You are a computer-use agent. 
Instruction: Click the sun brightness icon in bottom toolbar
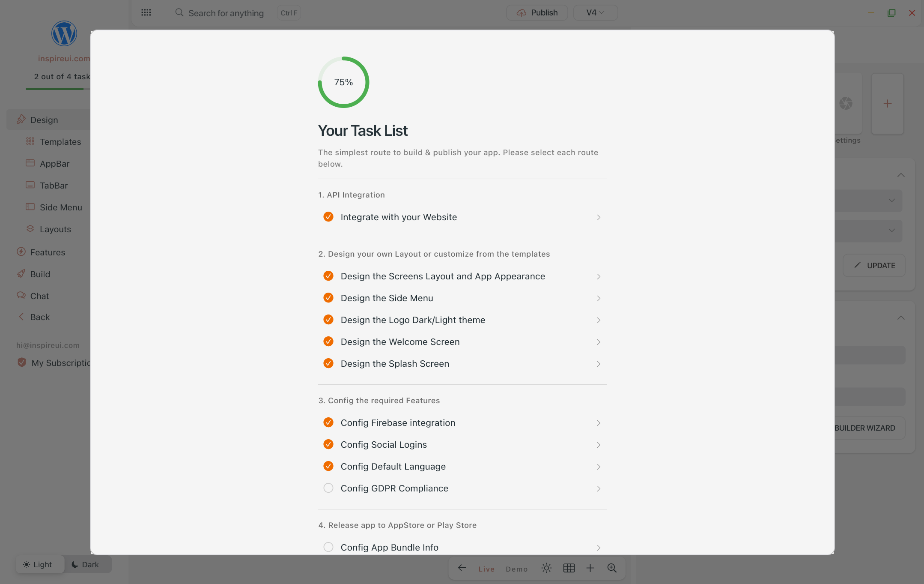coord(546,568)
